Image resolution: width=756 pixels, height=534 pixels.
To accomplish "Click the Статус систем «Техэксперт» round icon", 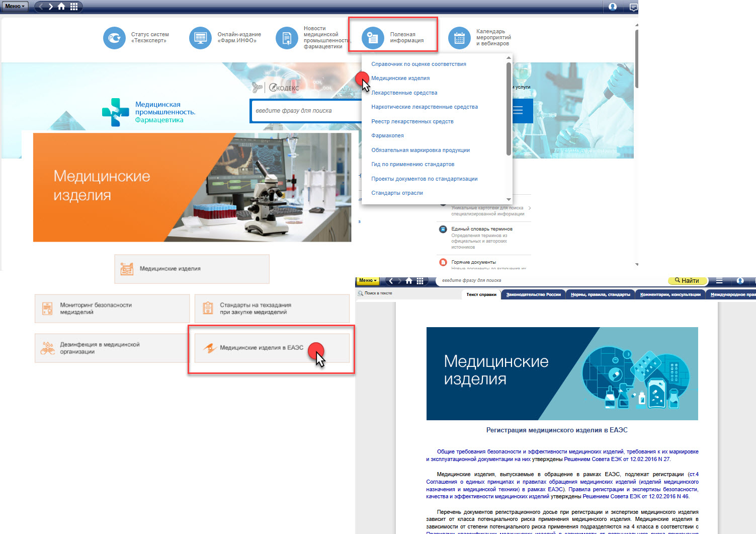I will [114, 38].
